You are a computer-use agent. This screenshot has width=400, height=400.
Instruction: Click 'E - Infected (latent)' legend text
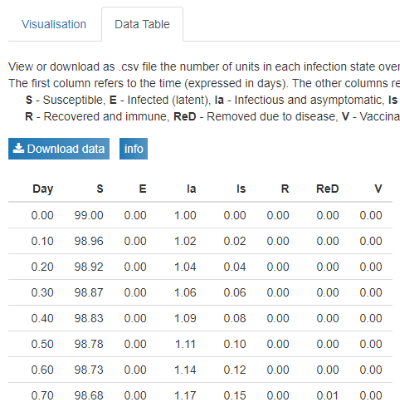click(x=159, y=100)
